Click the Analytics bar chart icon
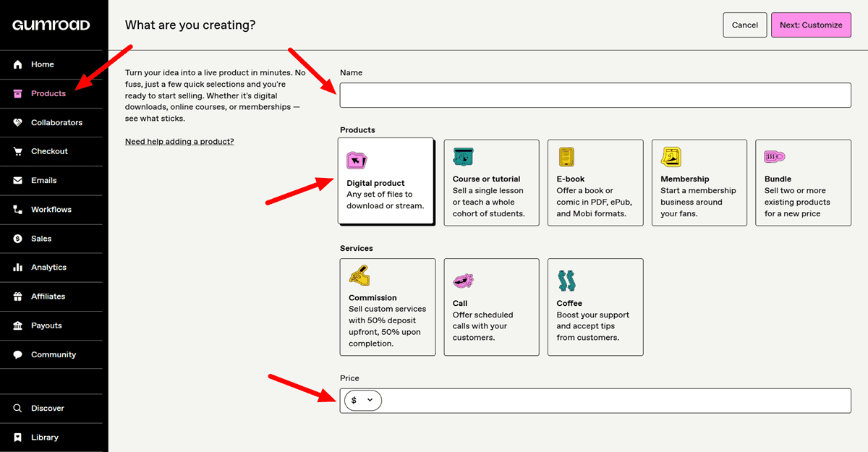The width and height of the screenshot is (868, 452). (x=18, y=268)
